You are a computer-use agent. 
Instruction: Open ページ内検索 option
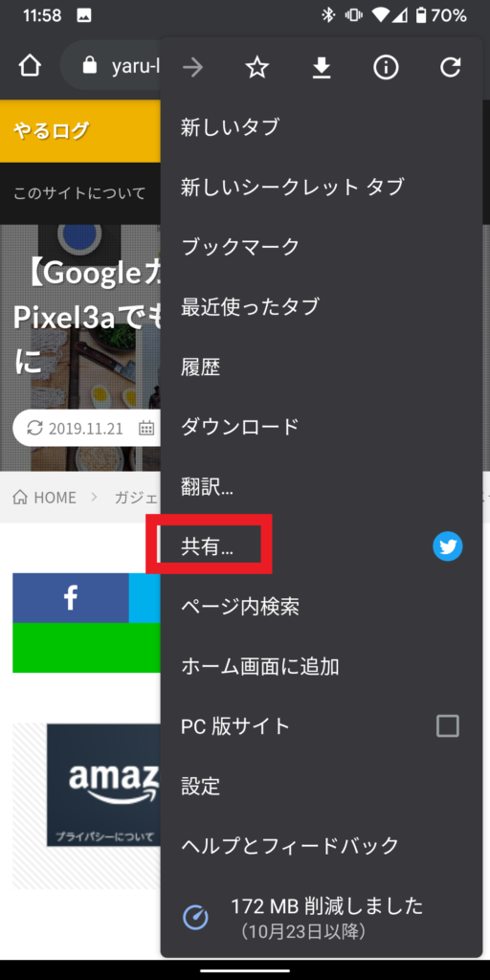[322, 606]
